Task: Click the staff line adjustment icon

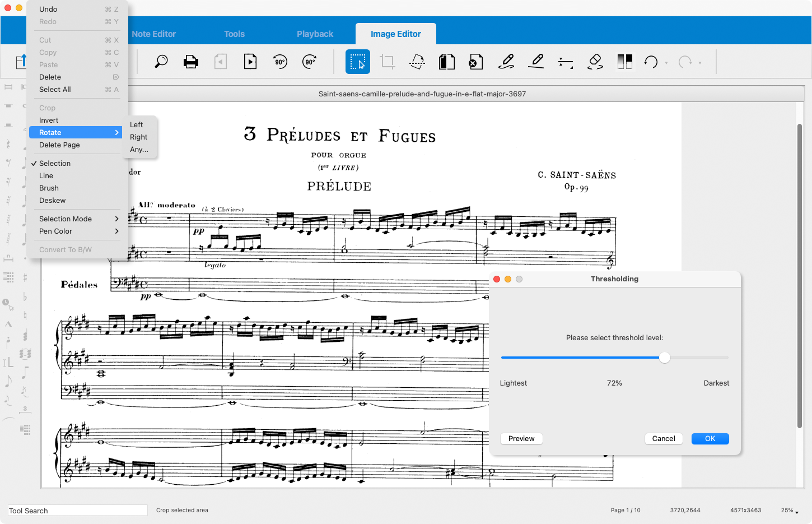Action: pyautogui.click(x=566, y=62)
